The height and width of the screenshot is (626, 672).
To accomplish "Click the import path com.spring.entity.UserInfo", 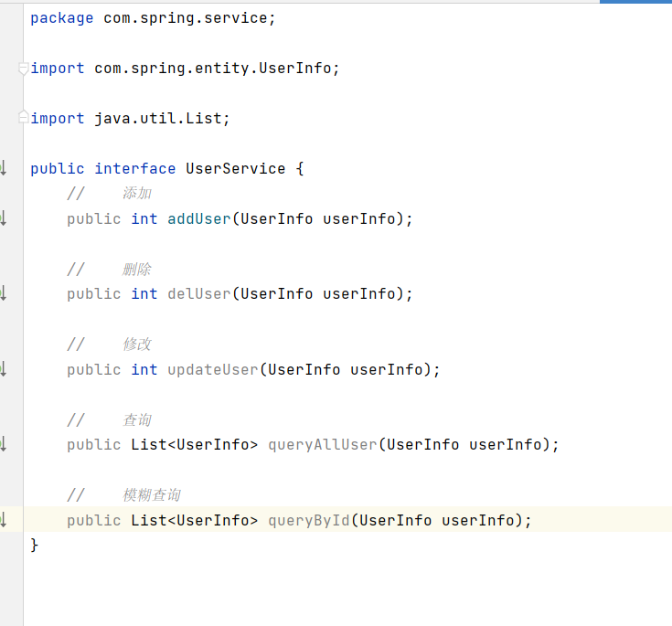I will click(212, 69).
